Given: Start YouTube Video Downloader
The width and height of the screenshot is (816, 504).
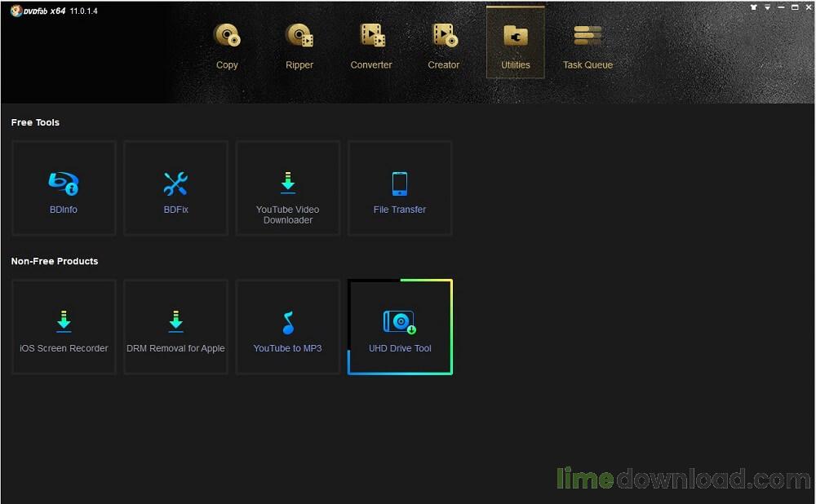Looking at the screenshot, I should [x=288, y=188].
